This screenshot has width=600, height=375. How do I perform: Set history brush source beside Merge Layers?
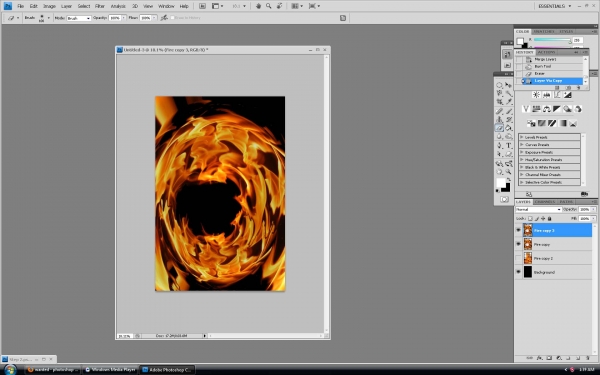[x=519, y=59]
